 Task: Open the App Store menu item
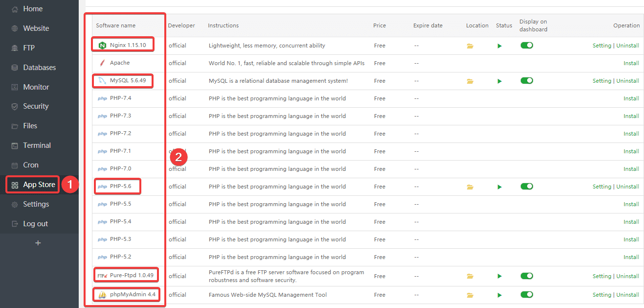(x=39, y=185)
